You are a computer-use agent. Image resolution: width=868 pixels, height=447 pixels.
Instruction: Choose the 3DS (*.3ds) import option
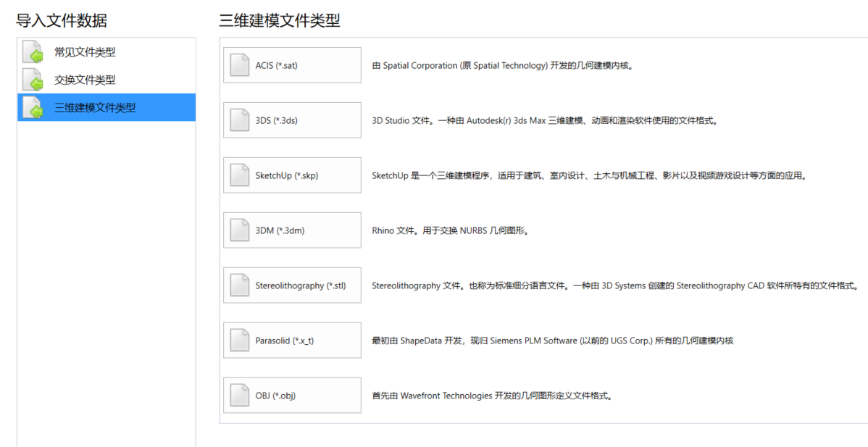[292, 120]
